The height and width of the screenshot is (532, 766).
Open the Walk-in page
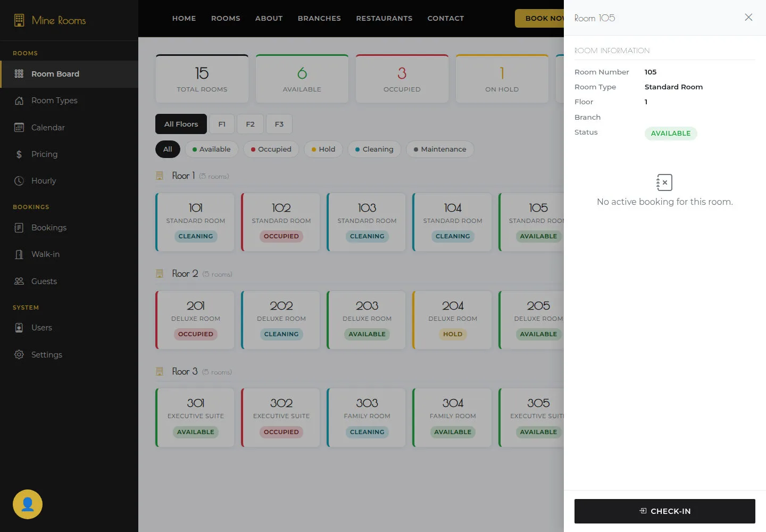[69, 254]
